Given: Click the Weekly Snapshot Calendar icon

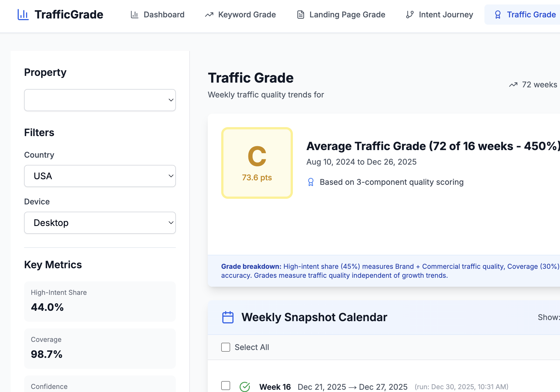Looking at the screenshot, I should pos(228,317).
